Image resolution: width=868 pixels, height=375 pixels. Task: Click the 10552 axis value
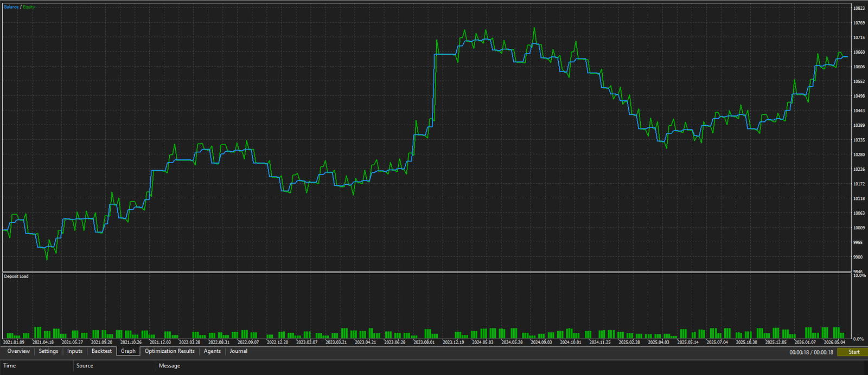coord(859,81)
